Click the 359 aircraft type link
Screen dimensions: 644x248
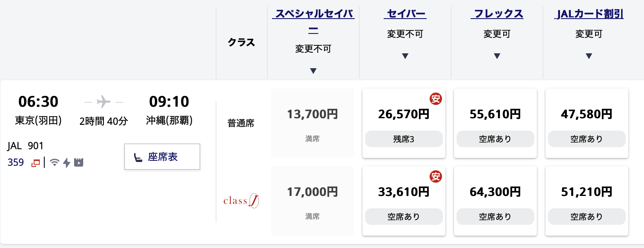tap(15, 162)
